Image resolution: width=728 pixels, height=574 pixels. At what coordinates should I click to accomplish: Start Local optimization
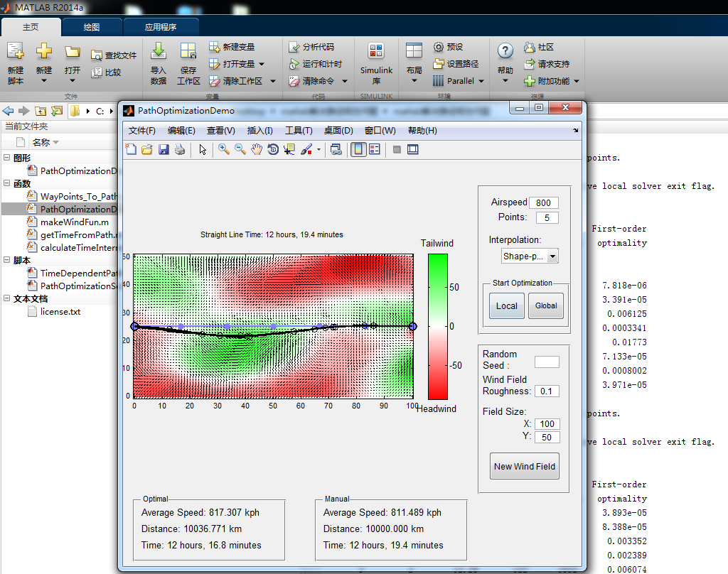(506, 305)
